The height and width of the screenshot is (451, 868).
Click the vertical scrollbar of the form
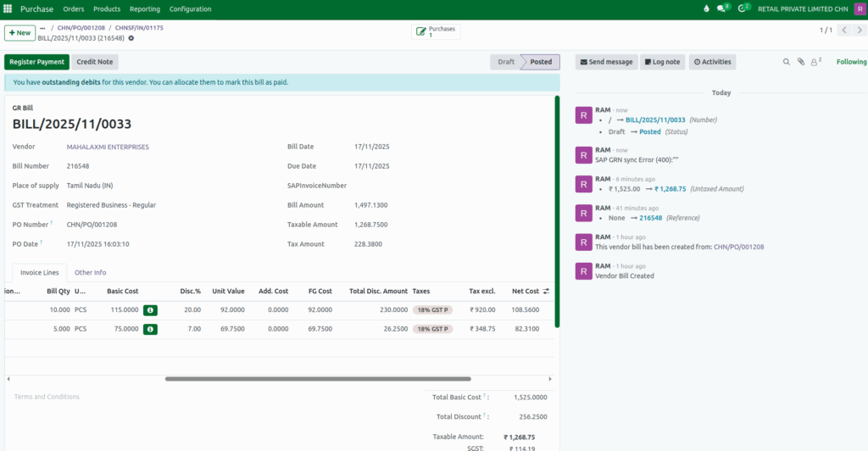coord(557,211)
